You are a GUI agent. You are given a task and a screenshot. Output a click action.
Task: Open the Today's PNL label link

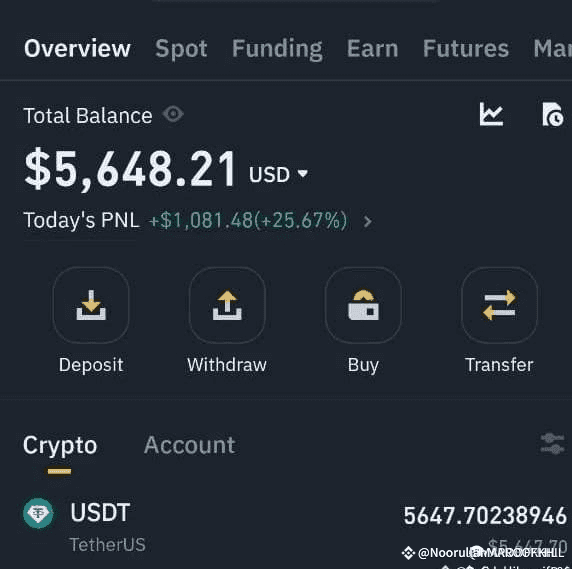pyautogui.click(x=81, y=221)
